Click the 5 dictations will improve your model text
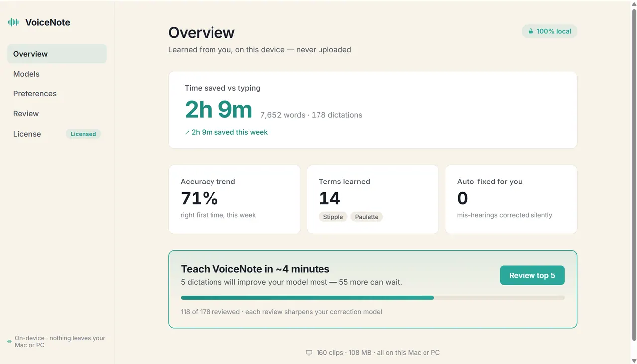The image size is (637, 364). pos(291,282)
